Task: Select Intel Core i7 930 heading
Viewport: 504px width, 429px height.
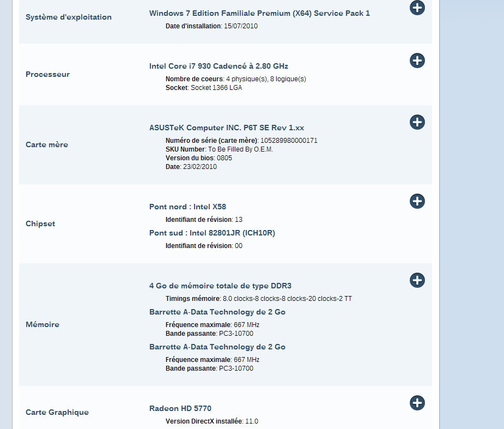Action: (218, 67)
